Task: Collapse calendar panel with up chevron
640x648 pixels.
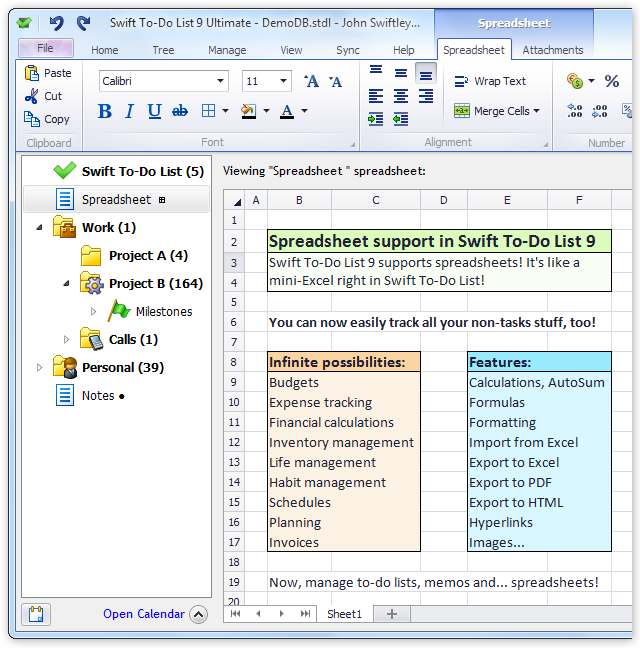Action: 198,614
